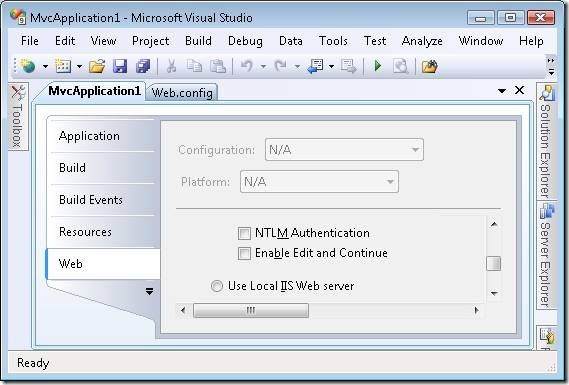Click the Add New Item toolbar icon
This screenshot has height=385, width=569.
pyautogui.click(x=63, y=66)
